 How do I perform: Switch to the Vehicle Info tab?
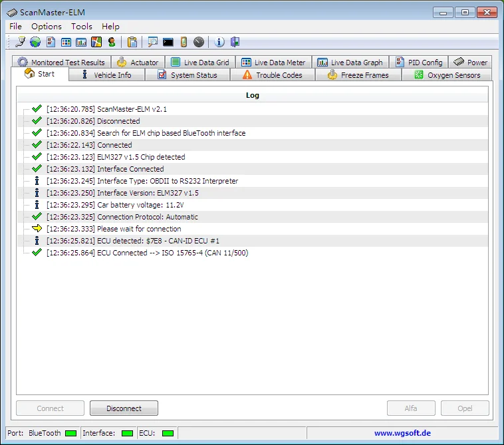click(106, 75)
